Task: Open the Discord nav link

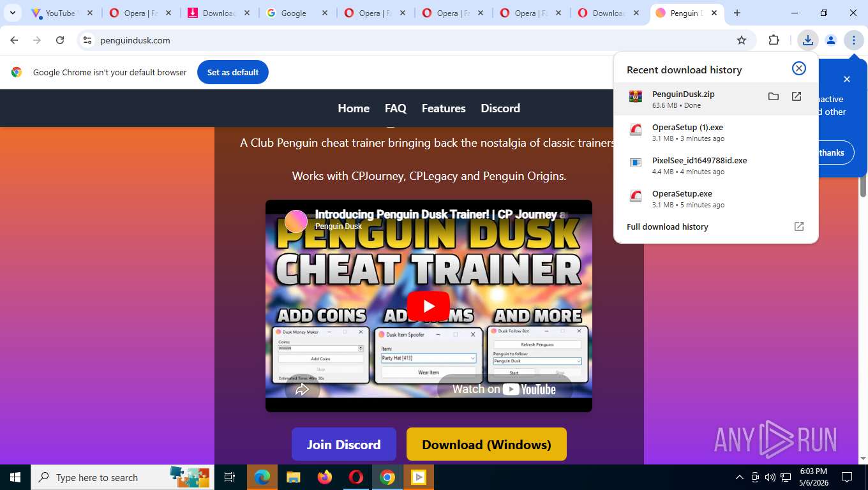Action: pyautogui.click(x=500, y=108)
